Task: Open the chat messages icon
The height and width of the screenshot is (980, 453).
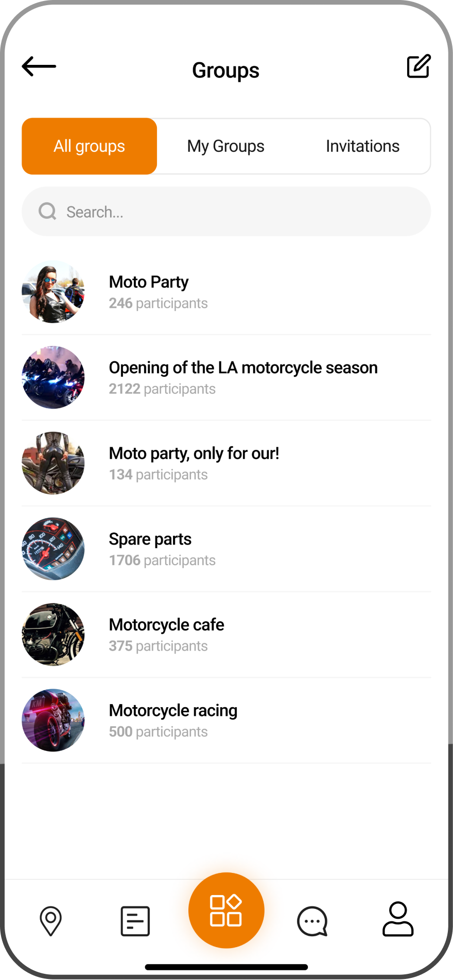Action: tap(312, 921)
